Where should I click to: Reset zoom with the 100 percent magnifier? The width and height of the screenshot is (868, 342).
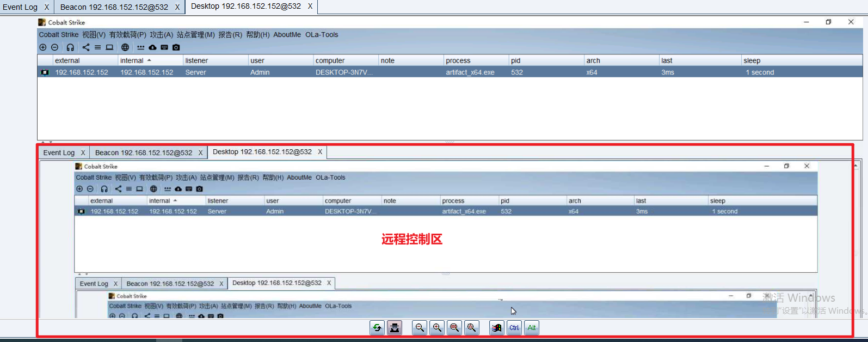(454, 328)
